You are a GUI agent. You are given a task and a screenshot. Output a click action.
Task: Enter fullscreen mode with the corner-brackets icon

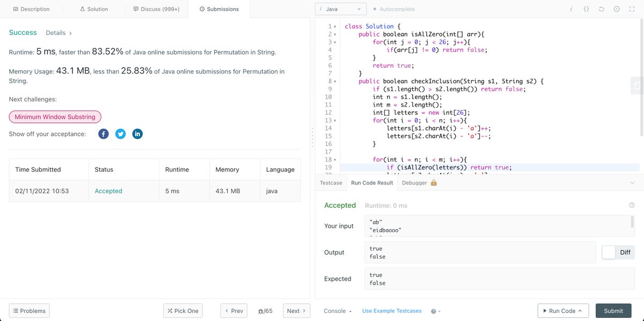[632, 9]
